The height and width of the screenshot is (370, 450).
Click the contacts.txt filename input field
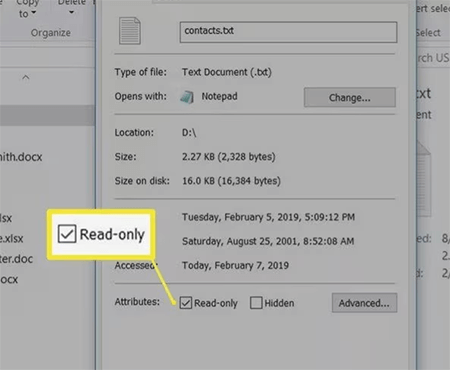288,32
